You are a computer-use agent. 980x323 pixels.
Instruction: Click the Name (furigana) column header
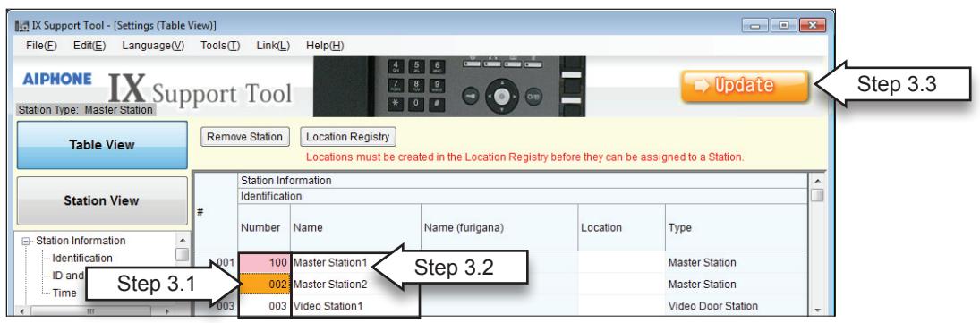point(499,227)
